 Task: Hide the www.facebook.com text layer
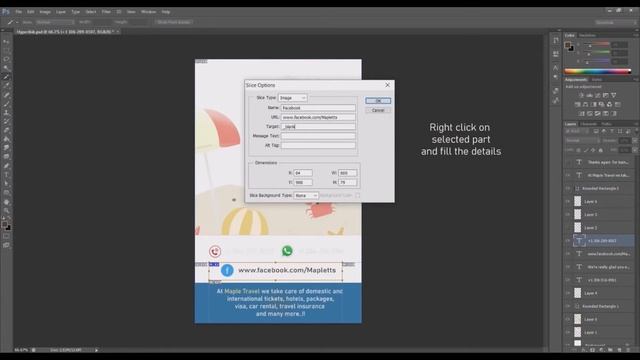coord(568,254)
